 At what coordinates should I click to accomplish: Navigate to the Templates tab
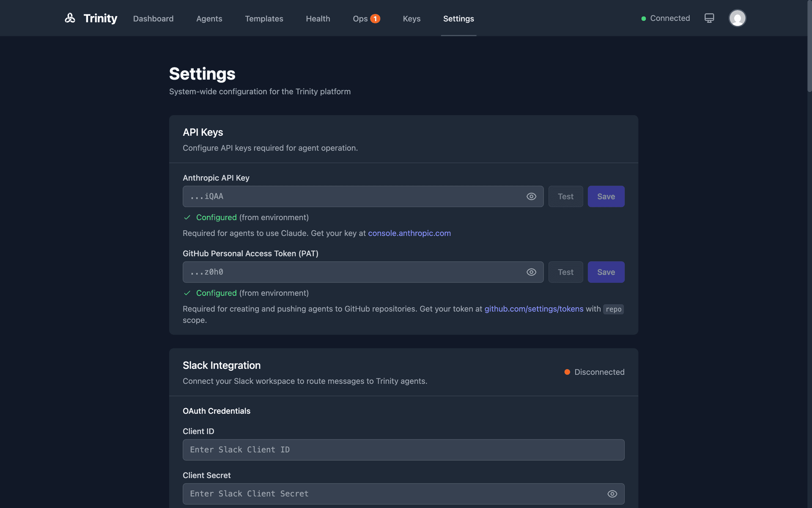(264, 19)
